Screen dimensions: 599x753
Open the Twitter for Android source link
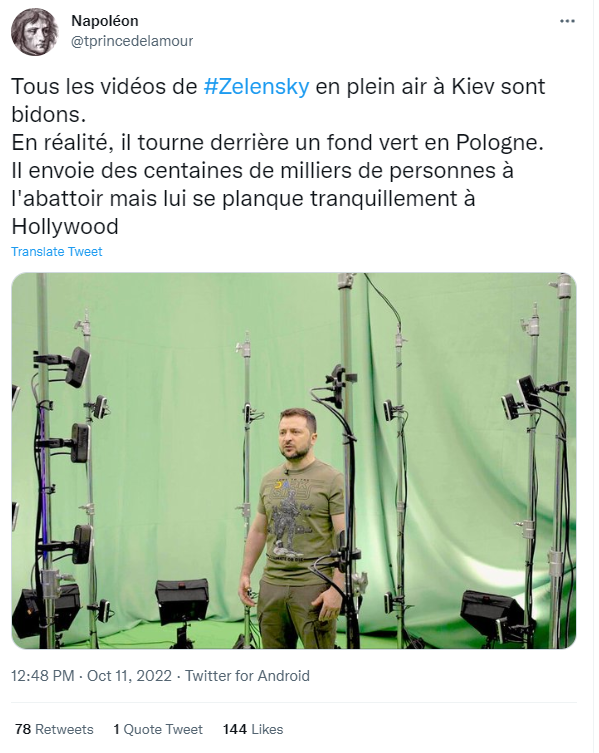247,676
